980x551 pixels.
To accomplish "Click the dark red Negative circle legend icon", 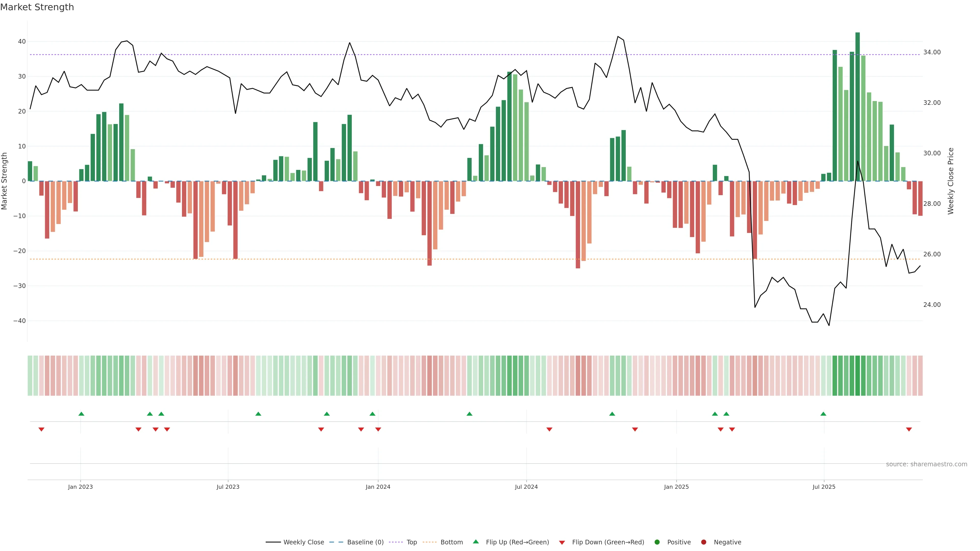I will click(703, 542).
